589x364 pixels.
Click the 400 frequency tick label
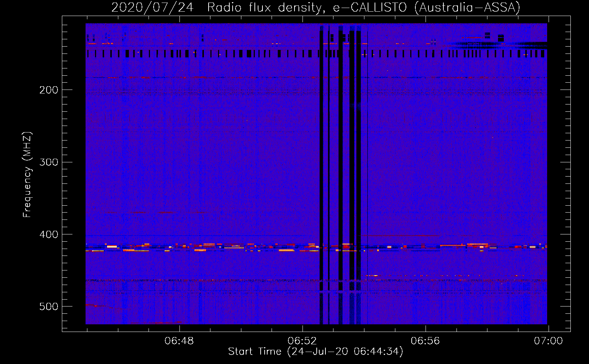tap(49, 234)
